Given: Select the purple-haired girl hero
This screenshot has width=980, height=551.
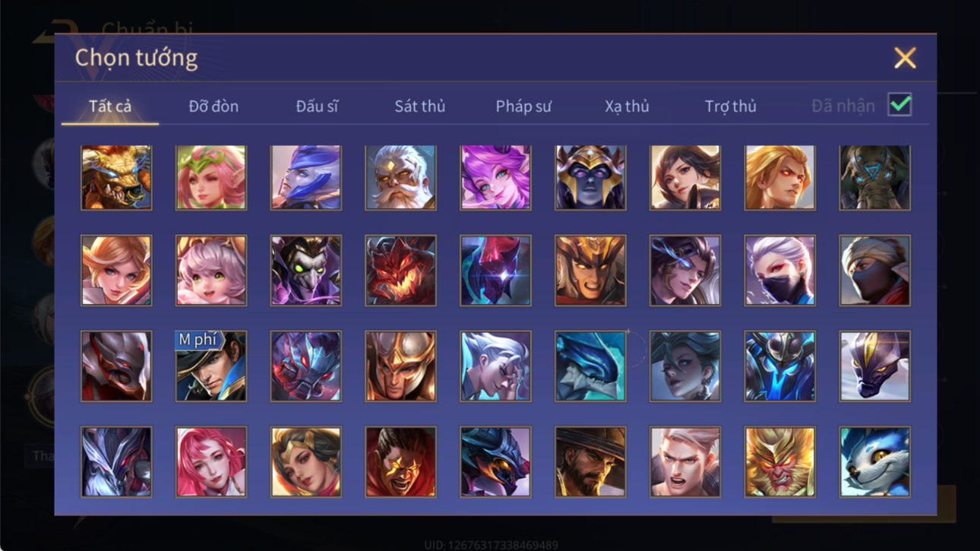Looking at the screenshot, I should point(495,177).
